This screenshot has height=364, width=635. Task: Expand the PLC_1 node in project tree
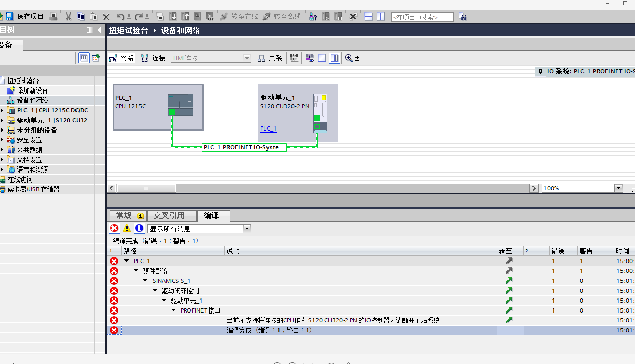tap(2, 110)
